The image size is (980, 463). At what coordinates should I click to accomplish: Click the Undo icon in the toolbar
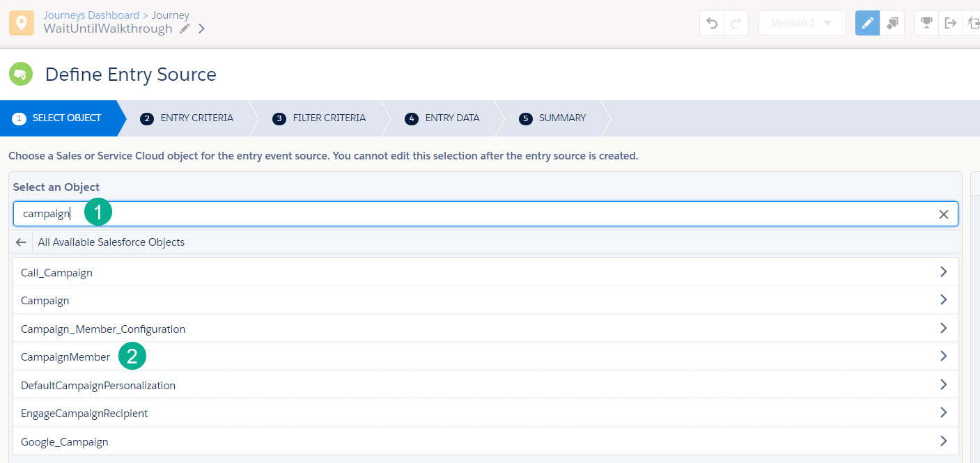[x=711, y=23]
